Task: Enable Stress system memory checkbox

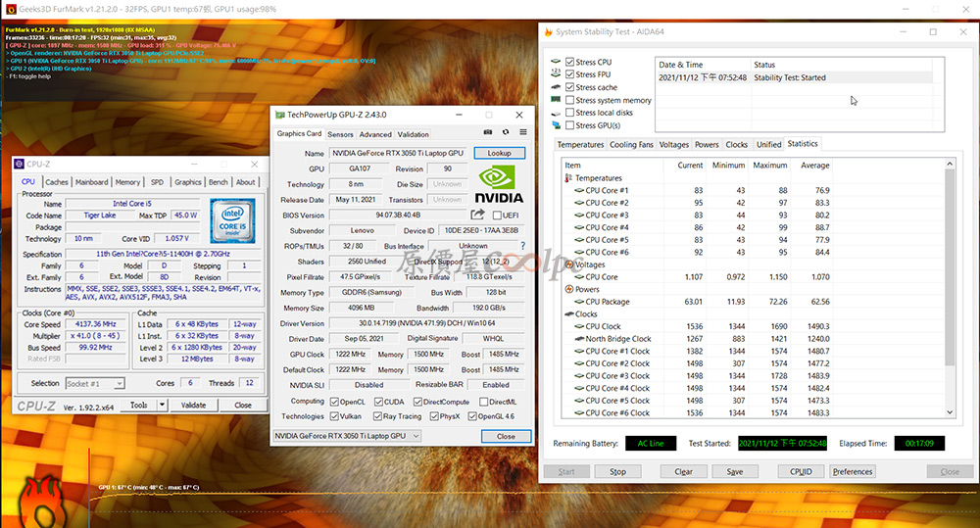Action: (x=569, y=100)
